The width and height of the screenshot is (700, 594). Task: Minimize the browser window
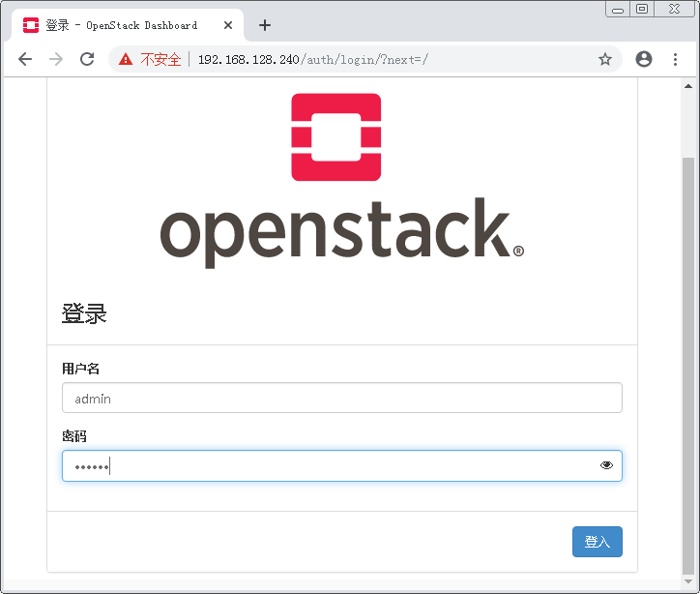pyautogui.click(x=618, y=9)
